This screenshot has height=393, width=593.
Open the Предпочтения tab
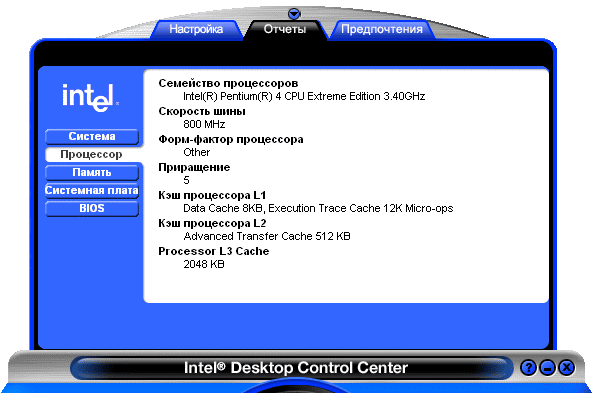point(382,29)
